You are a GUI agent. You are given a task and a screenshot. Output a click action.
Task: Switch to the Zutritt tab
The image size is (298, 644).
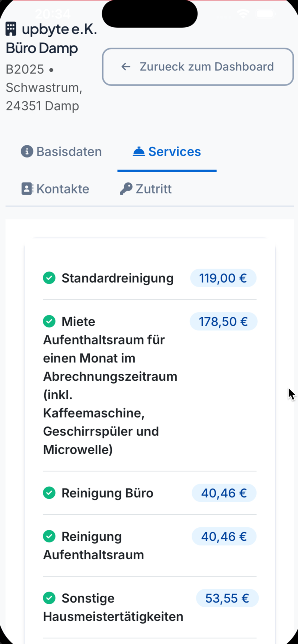[154, 188]
